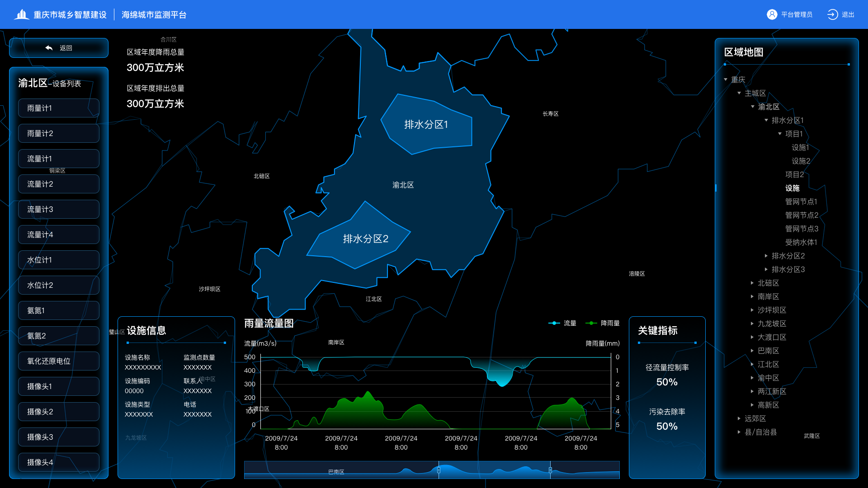Screen dimensions: 868x488
Task: Select 管网节点2 in the tree
Action: [x=802, y=215]
